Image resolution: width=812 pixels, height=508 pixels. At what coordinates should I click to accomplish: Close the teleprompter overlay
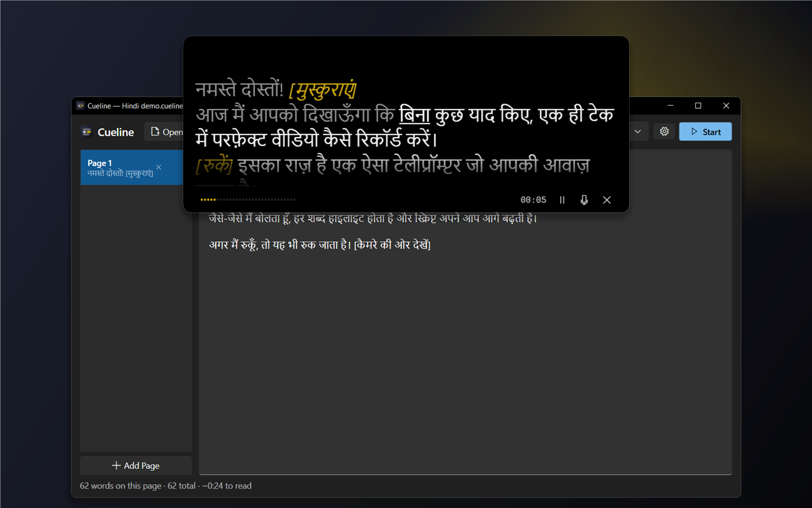606,200
